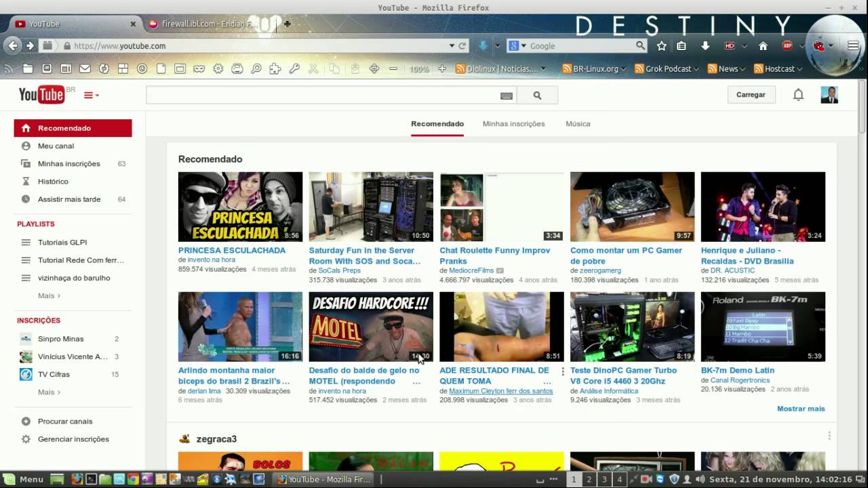The image size is (868, 488).
Task: Switch to workspace 2
Action: 589,479
